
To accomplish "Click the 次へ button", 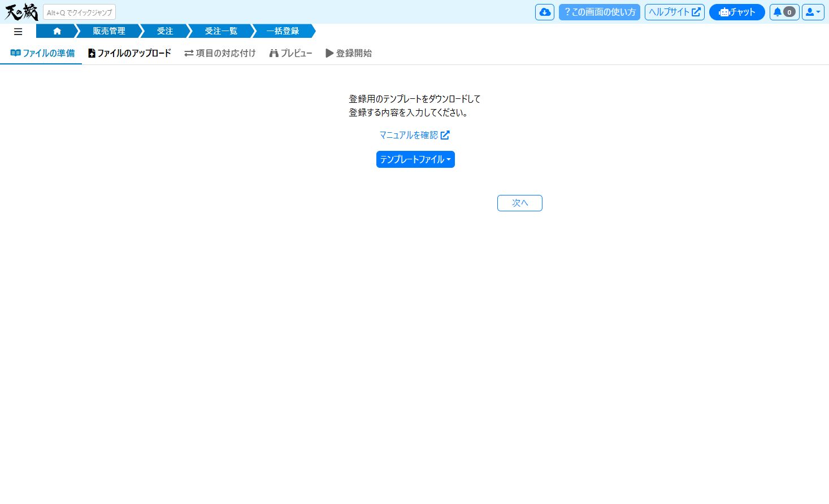I will (x=520, y=203).
